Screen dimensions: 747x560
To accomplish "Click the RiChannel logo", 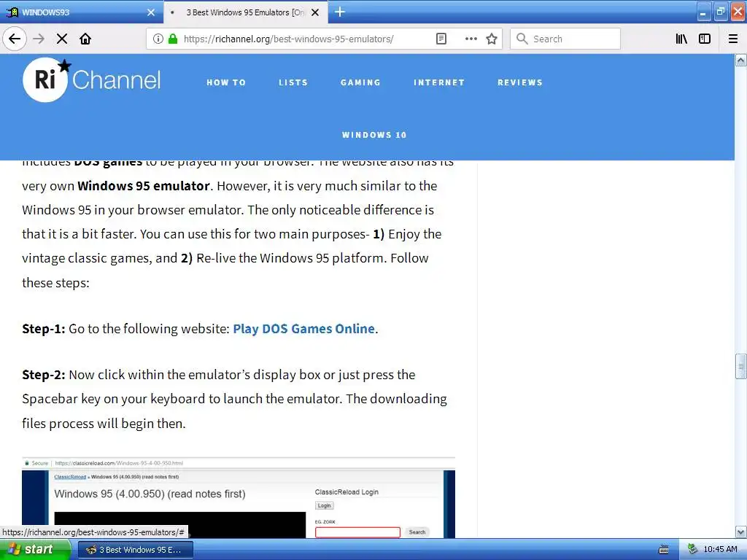I will tap(91, 79).
